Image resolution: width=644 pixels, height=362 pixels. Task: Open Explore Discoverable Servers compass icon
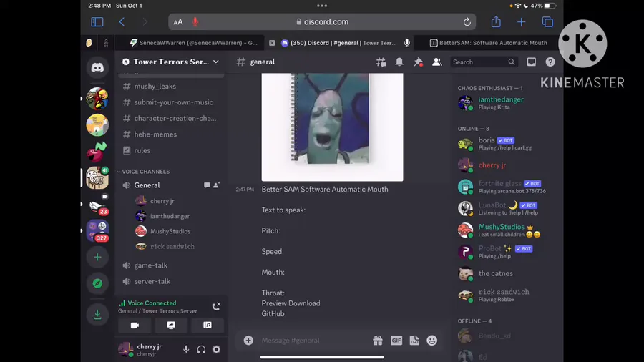(97, 283)
